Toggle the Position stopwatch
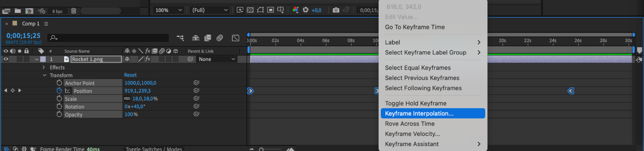The width and height of the screenshot is (644, 151). [59, 91]
